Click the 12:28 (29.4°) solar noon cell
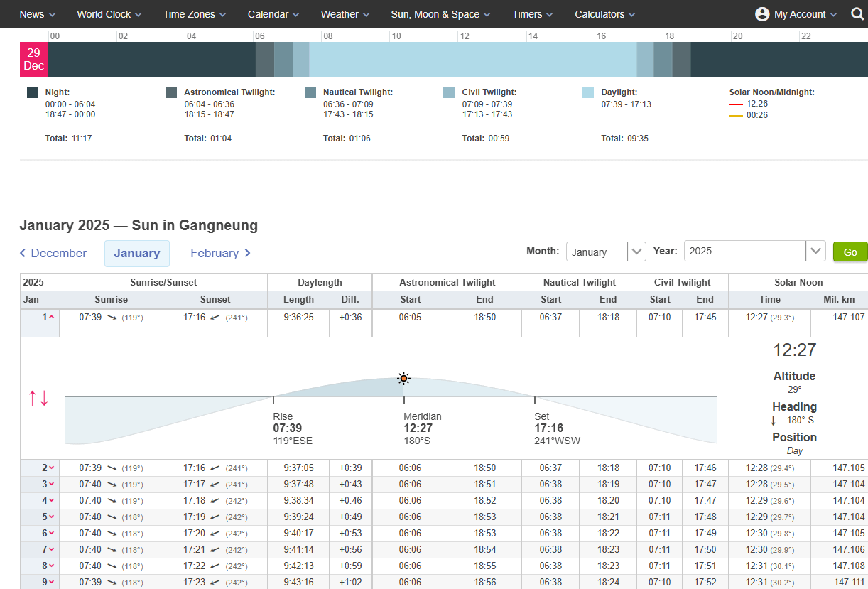 (770, 468)
